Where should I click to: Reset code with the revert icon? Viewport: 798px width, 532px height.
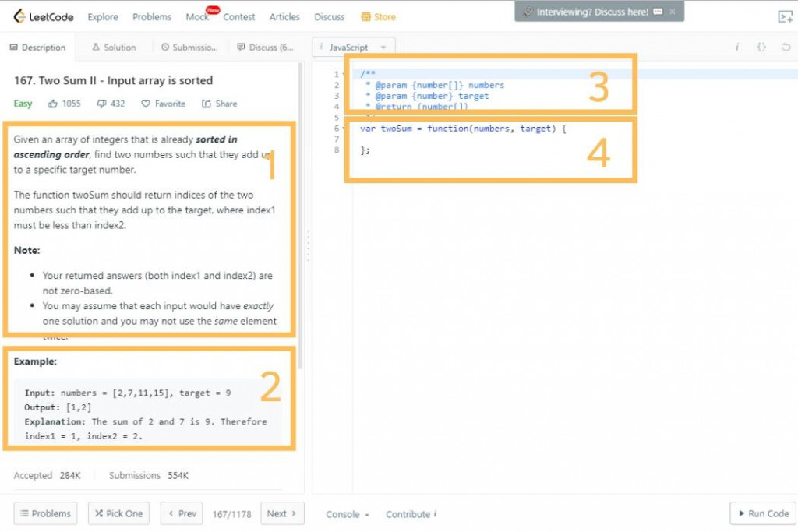point(786,48)
